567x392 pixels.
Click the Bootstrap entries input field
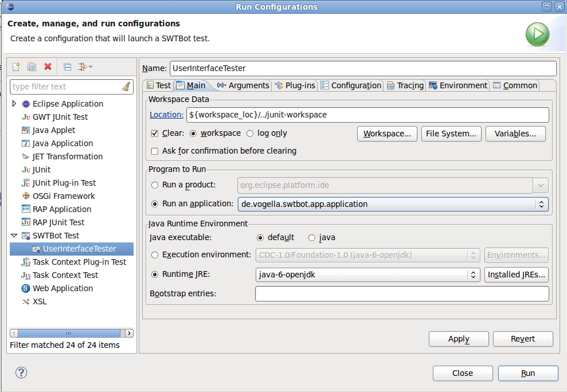coord(402,293)
